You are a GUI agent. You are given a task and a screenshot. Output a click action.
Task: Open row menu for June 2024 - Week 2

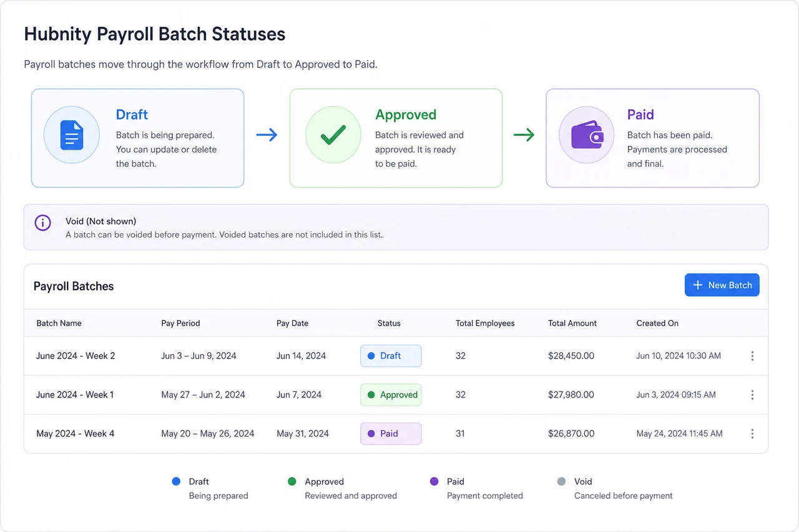tap(752, 356)
